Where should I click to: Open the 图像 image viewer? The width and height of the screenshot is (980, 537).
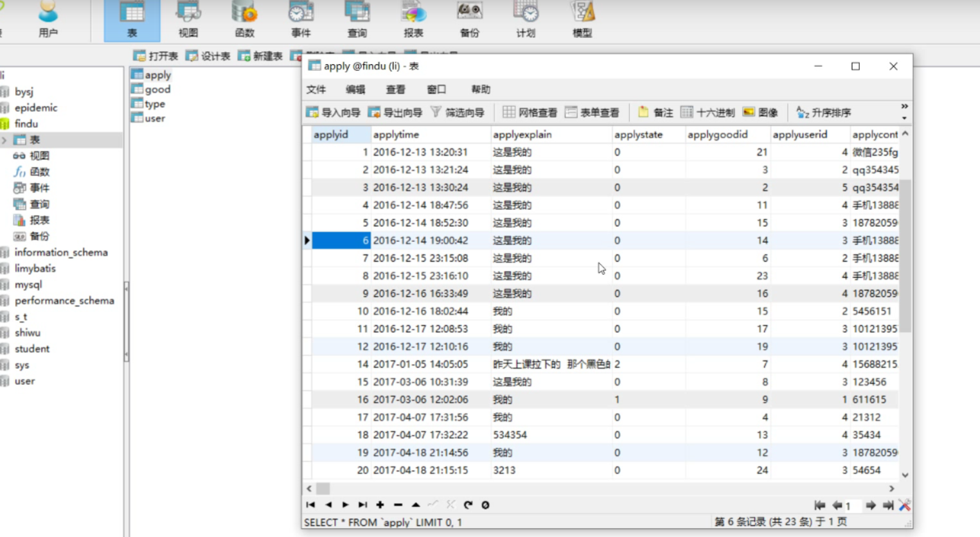(760, 112)
